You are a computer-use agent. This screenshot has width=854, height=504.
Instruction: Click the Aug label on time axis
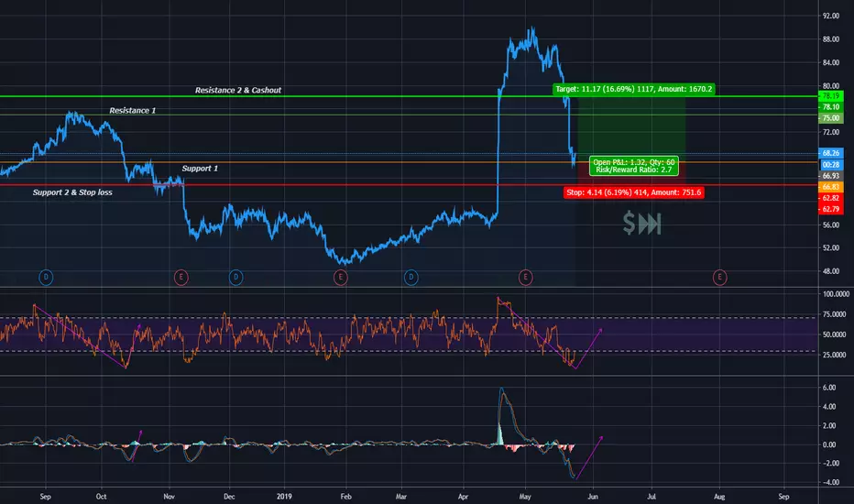[x=719, y=497]
